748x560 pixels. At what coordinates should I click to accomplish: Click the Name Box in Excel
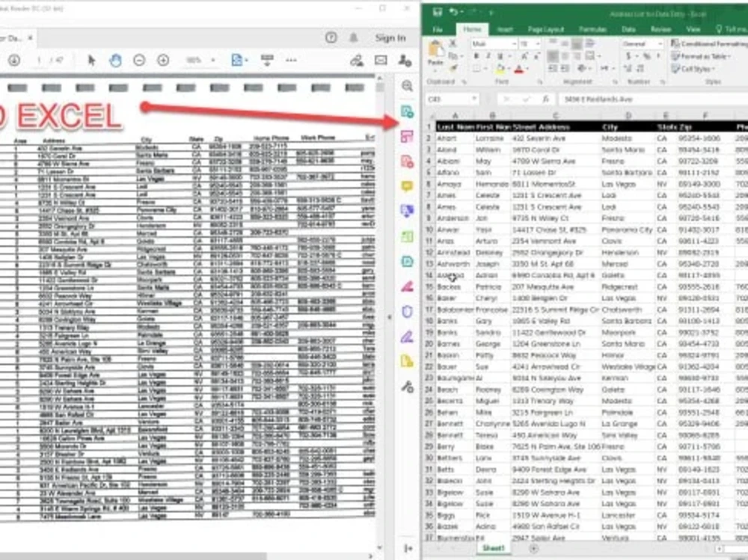point(451,99)
